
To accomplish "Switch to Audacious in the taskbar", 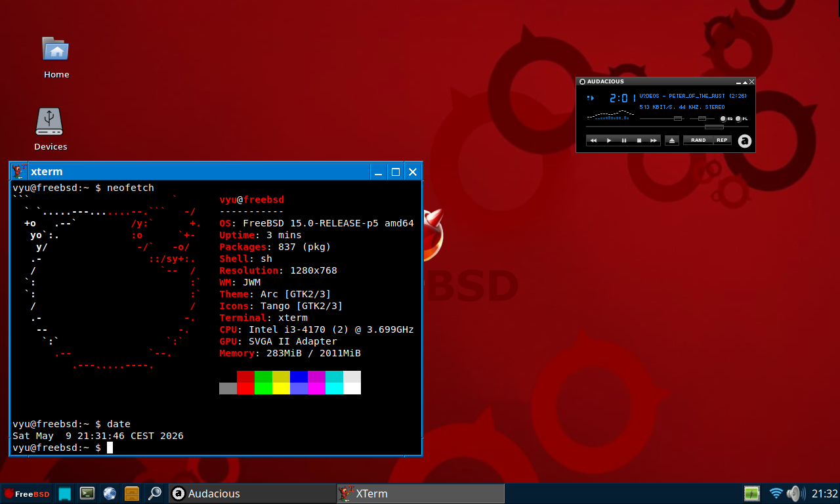I will (x=252, y=493).
